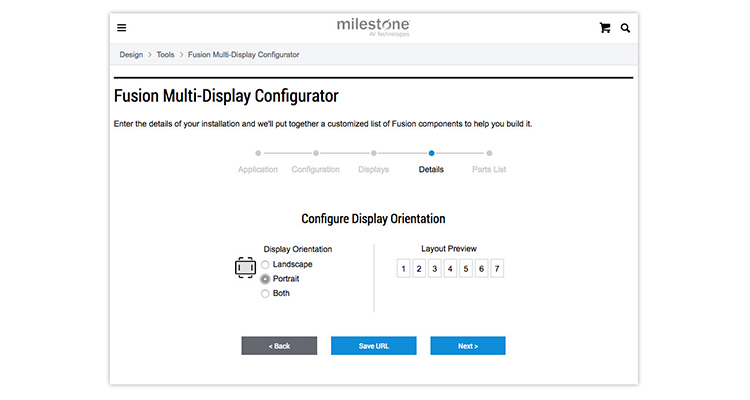Jump to Displays step
The height and width of the screenshot is (400, 750).
374,169
